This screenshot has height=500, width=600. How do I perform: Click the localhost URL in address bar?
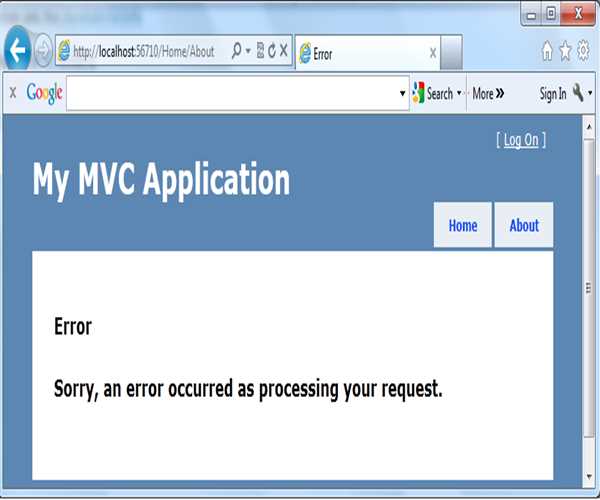[143, 51]
